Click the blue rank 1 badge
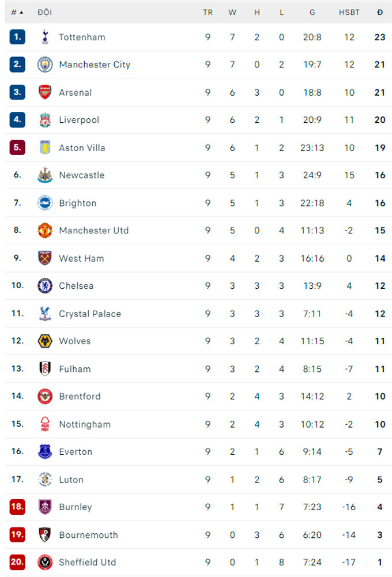The image size is (392, 577). click(x=17, y=37)
